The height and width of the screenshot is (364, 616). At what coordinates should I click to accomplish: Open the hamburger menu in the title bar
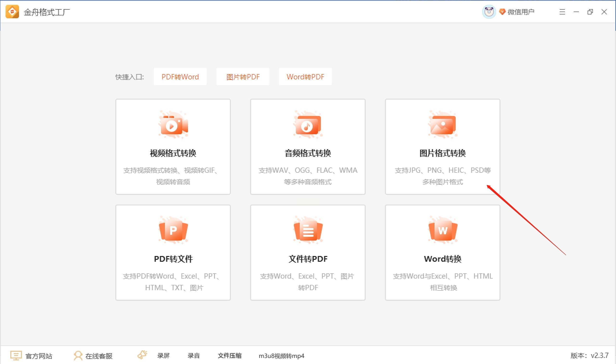tap(562, 12)
